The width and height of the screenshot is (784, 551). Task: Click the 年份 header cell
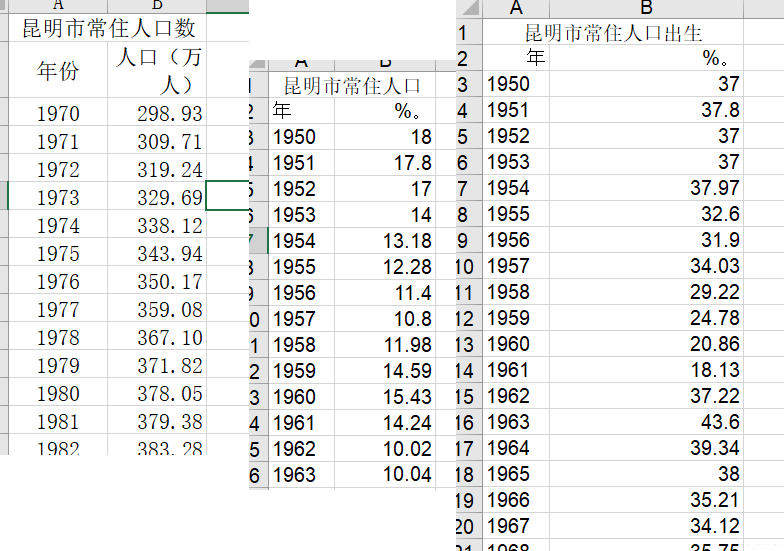[x=58, y=70]
